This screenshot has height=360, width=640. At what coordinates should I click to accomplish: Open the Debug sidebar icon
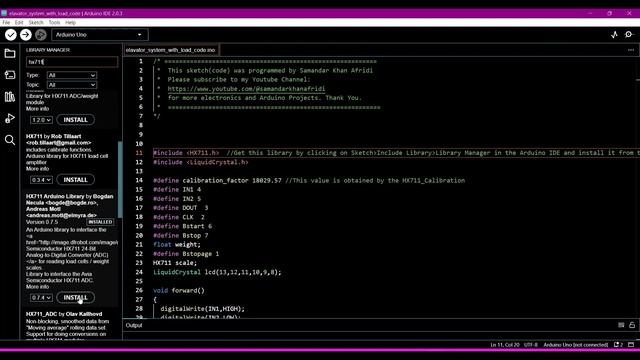[10, 118]
